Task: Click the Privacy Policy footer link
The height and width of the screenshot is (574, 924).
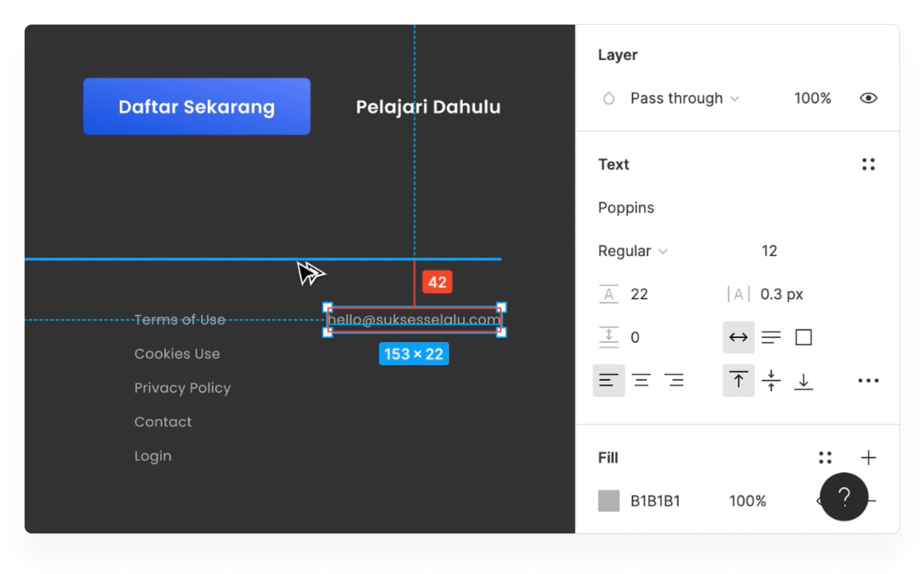Action: click(x=182, y=388)
